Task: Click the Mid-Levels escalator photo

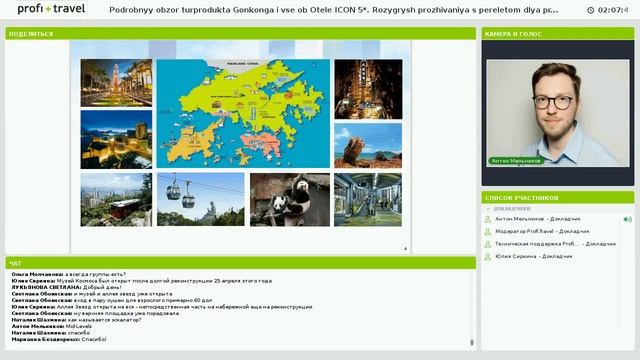Action: [x=368, y=200]
